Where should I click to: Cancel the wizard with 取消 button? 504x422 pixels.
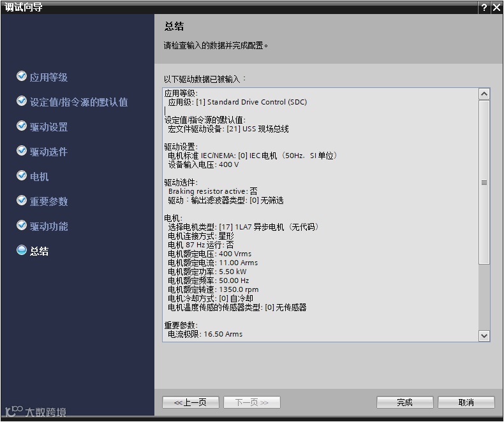point(466,402)
